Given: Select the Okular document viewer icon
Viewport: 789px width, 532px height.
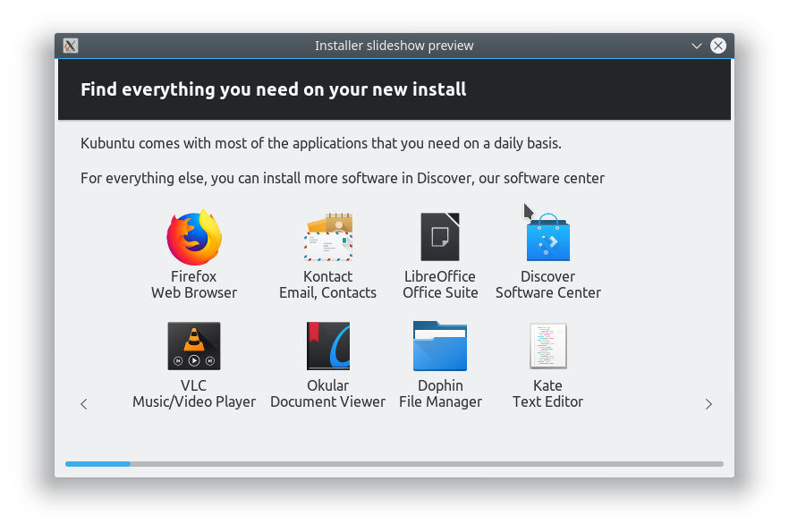Looking at the screenshot, I should coord(328,346).
